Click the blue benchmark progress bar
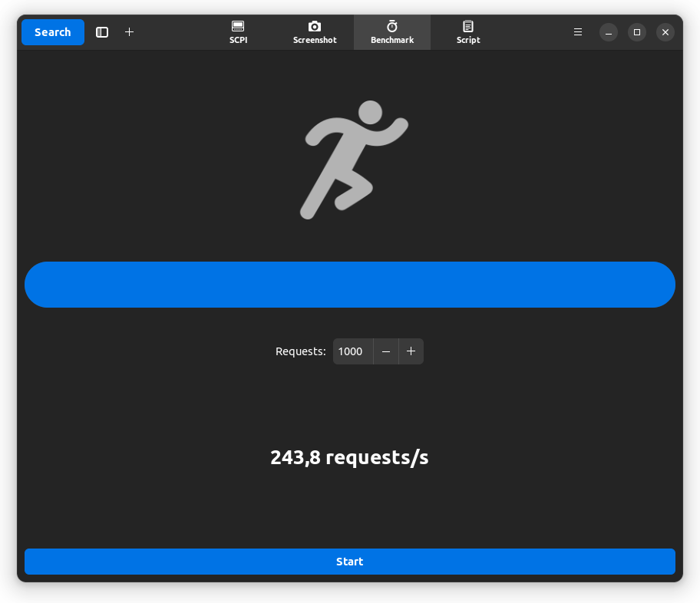 click(x=350, y=285)
